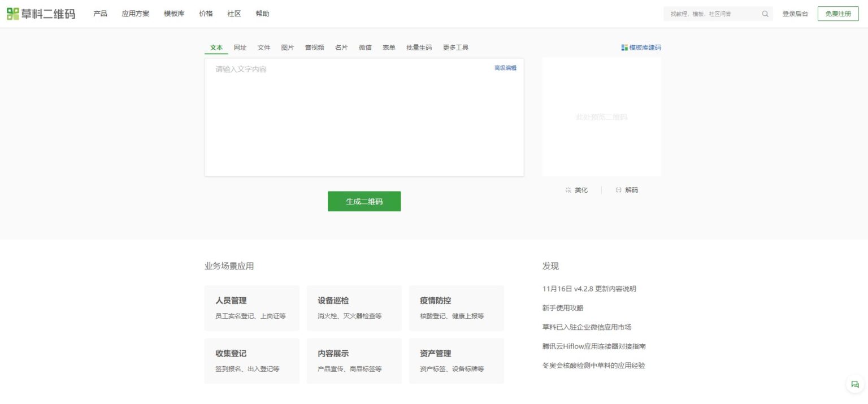The image size is (868, 404).
Task: Open the 批量生码 tab
Action: [x=419, y=47]
